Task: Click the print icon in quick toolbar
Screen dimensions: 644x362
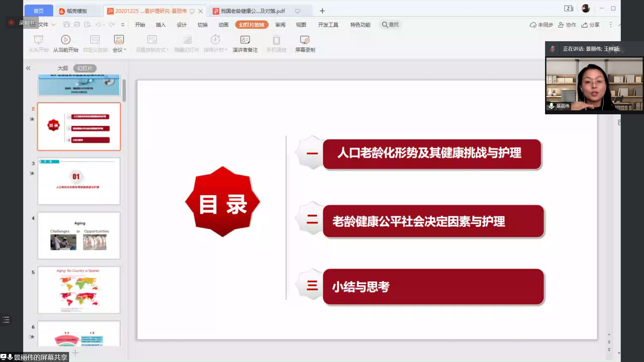Action: tap(77, 24)
